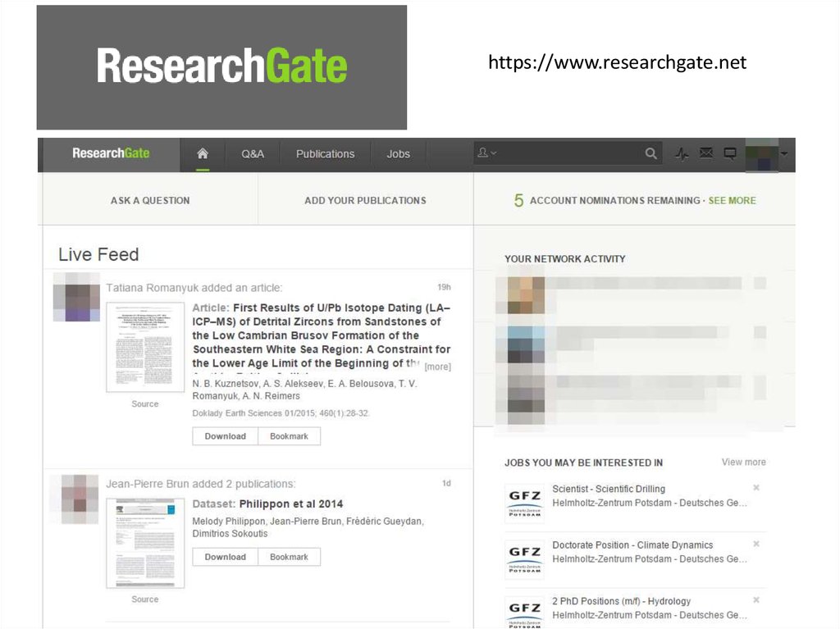Click Ask a Question
Viewport: 840px width, 629px height.
pyautogui.click(x=150, y=200)
